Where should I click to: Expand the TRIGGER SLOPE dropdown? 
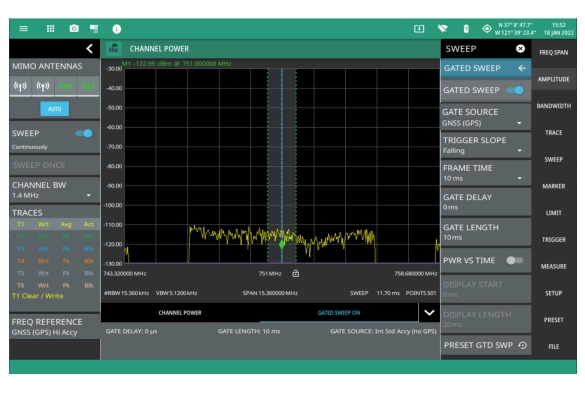point(485,145)
